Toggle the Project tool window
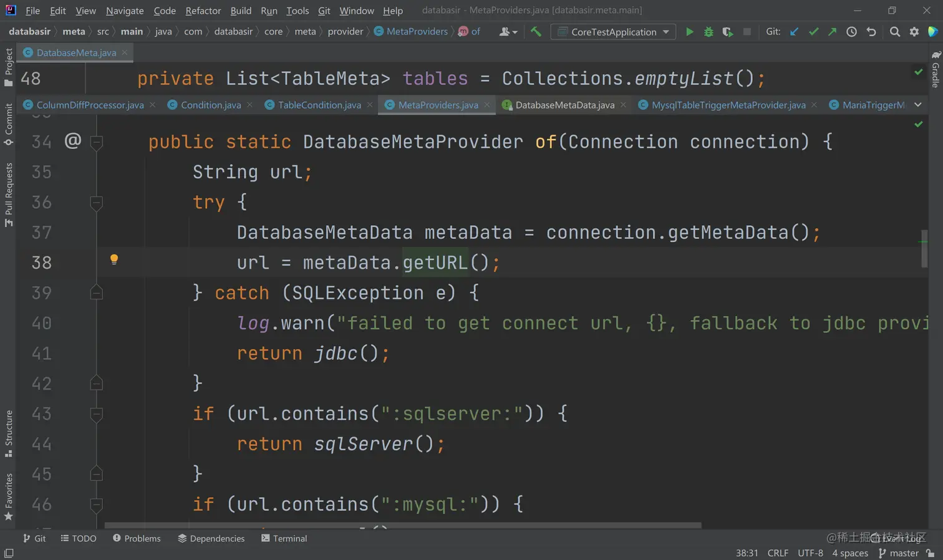The height and width of the screenshot is (560, 943). pos(9,67)
